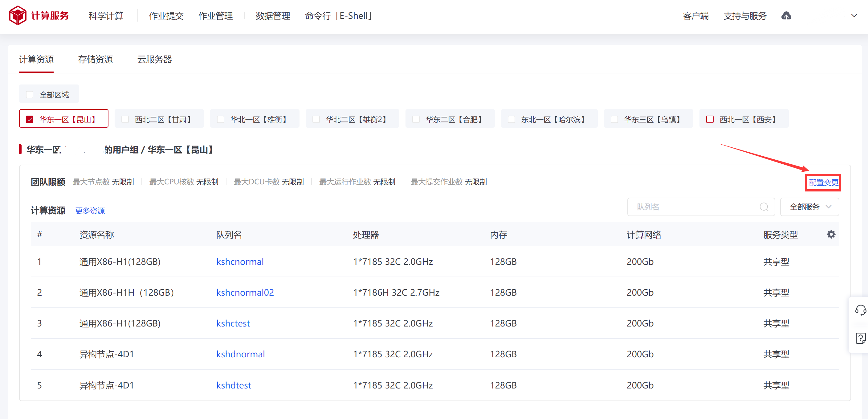The height and width of the screenshot is (419, 868).
Task: Check 华北二区【雄衡2】 region checkbox
Action: coord(316,119)
